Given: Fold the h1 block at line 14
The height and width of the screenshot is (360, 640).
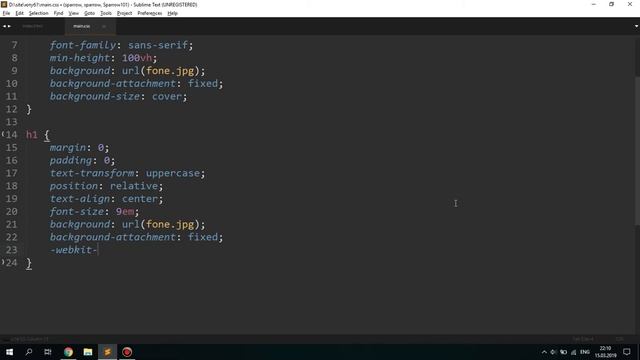Looking at the screenshot, I should (x=3, y=134).
